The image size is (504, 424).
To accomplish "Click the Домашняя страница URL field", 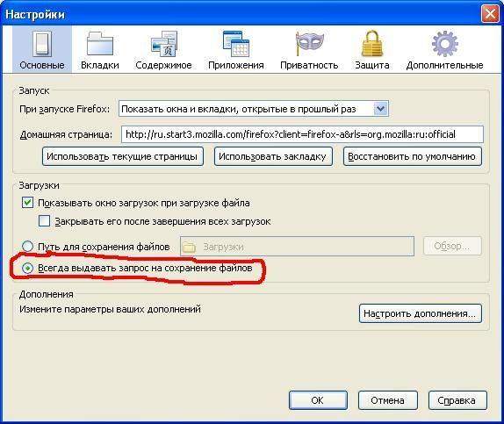I will [302, 134].
